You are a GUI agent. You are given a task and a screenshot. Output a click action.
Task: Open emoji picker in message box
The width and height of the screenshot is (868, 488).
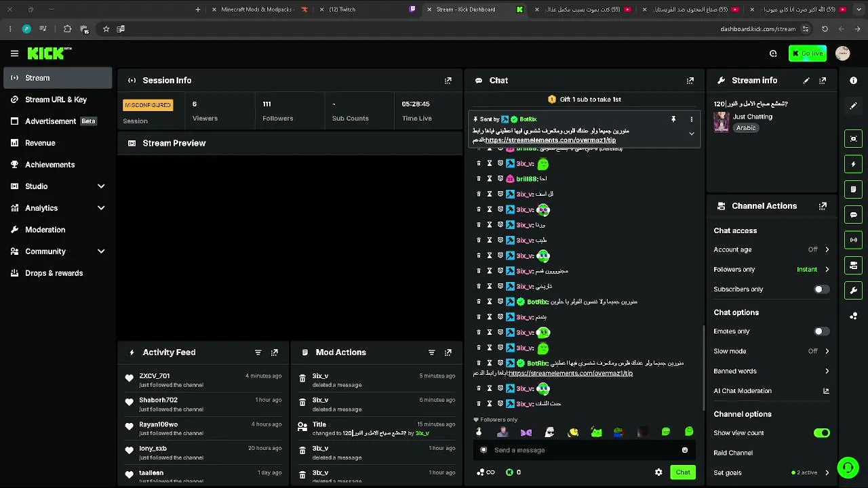coord(685,450)
